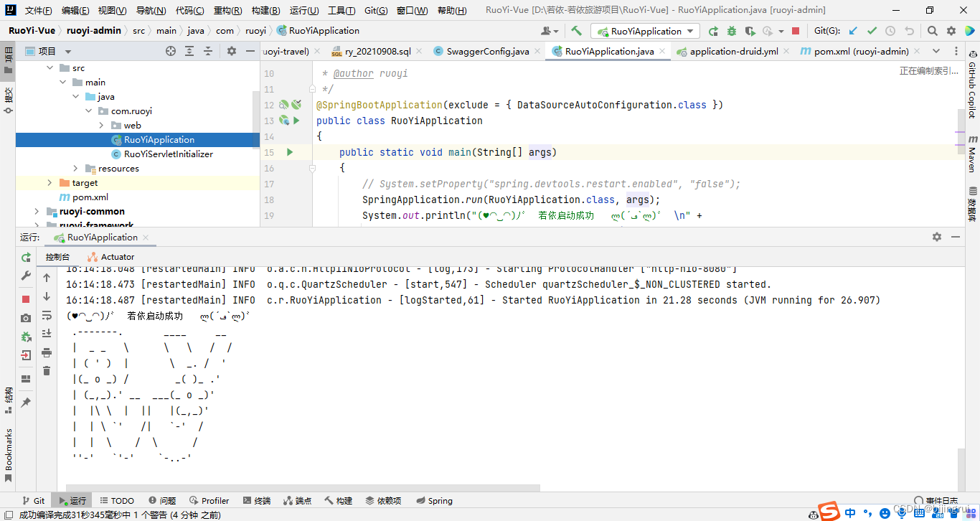This screenshot has width=980, height=521.
Task: Click the scroll up arrow in console toolbar
Action: 47,277
